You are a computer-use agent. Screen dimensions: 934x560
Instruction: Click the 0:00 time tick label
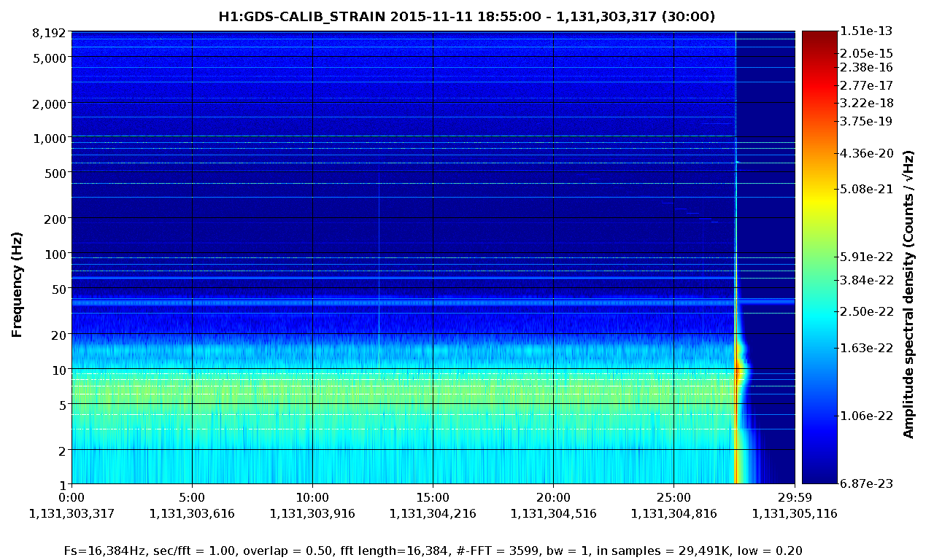tap(72, 498)
